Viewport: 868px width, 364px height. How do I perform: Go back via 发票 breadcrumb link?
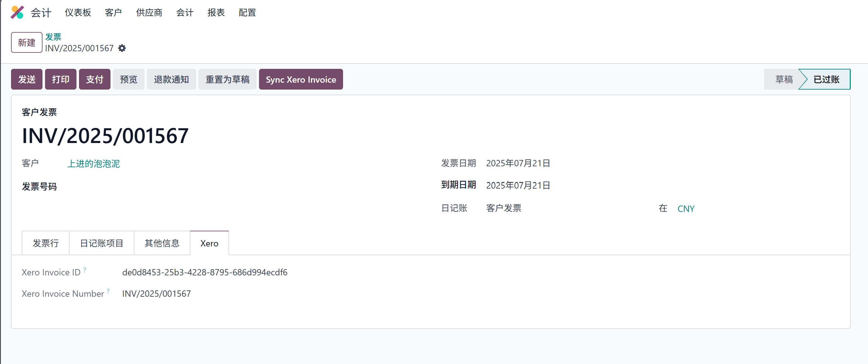pos(53,37)
